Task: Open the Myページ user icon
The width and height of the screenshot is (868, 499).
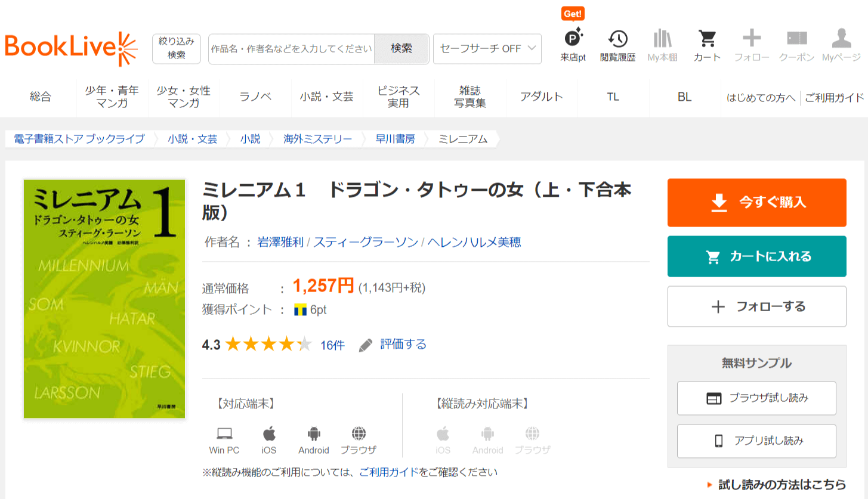Action: pyautogui.click(x=841, y=40)
